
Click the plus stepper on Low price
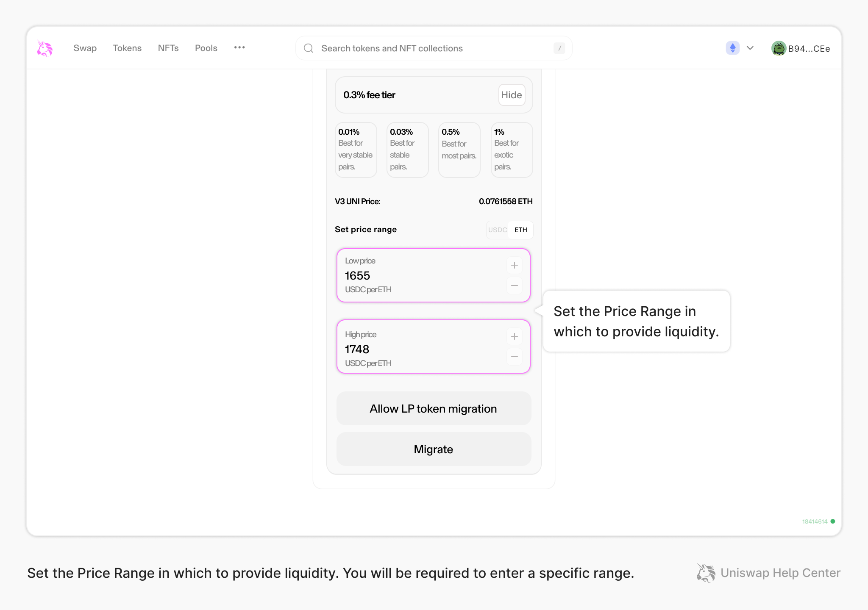(514, 265)
